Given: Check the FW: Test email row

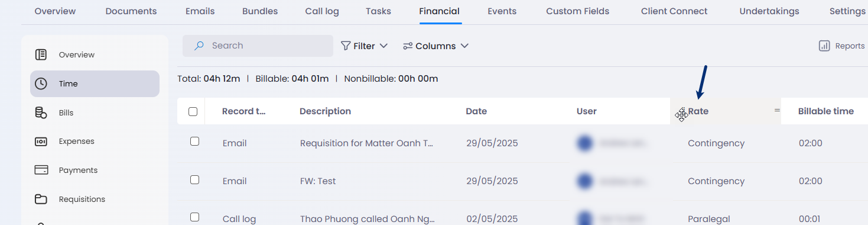Looking at the screenshot, I should coord(194,179).
